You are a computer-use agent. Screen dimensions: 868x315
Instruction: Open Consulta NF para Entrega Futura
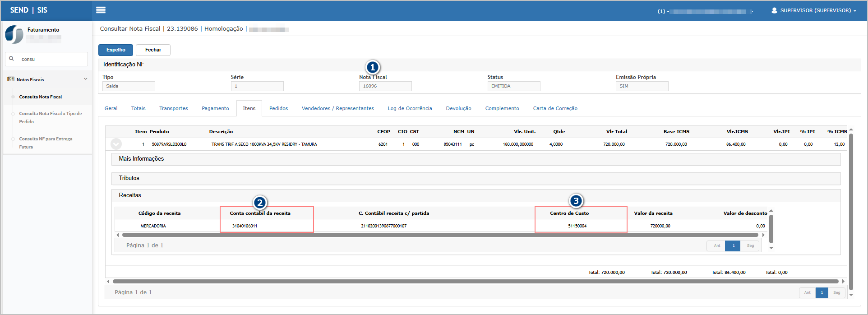(46, 143)
